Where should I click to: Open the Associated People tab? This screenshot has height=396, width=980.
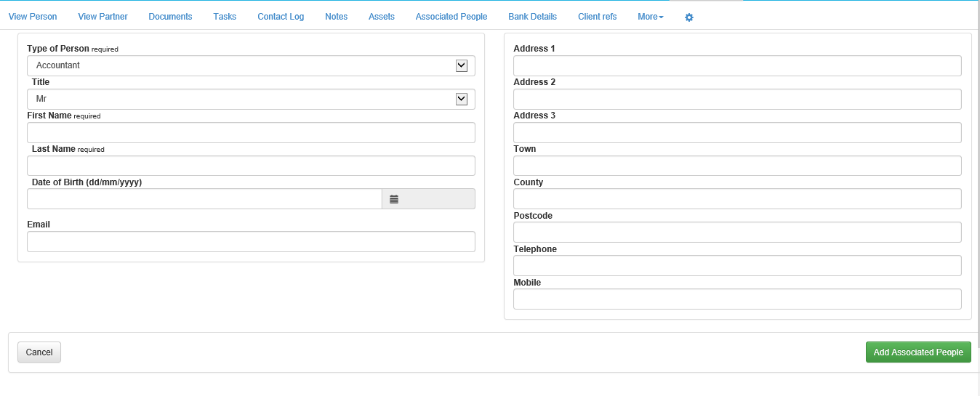451,17
